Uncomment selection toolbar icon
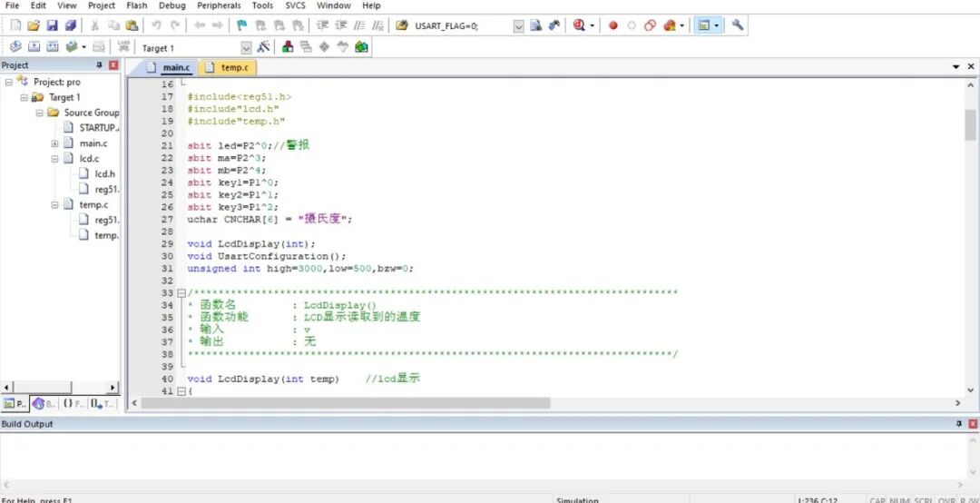This screenshot has height=503, width=980. tap(377, 25)
